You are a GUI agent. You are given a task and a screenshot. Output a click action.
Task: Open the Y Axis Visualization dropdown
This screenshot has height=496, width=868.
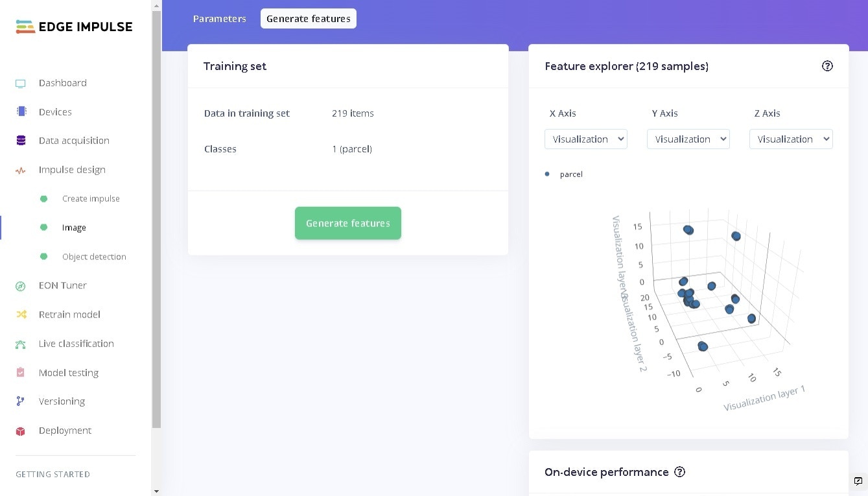[688, 139]
